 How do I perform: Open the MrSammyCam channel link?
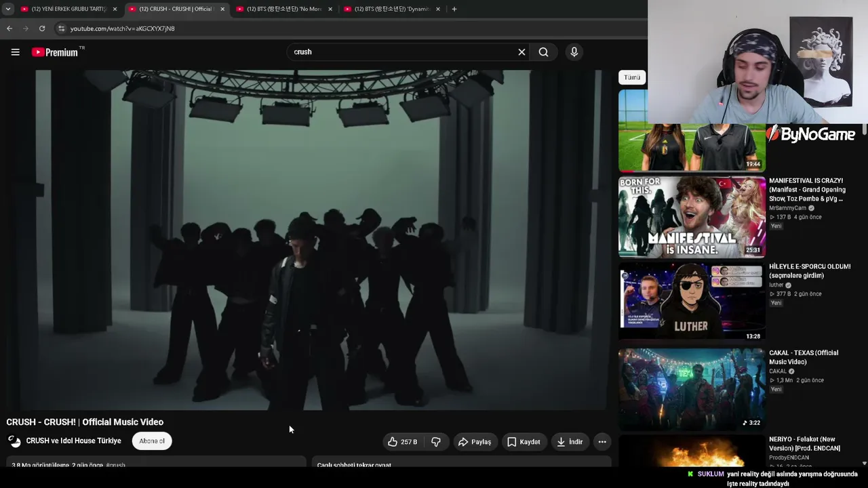point(787,208)
